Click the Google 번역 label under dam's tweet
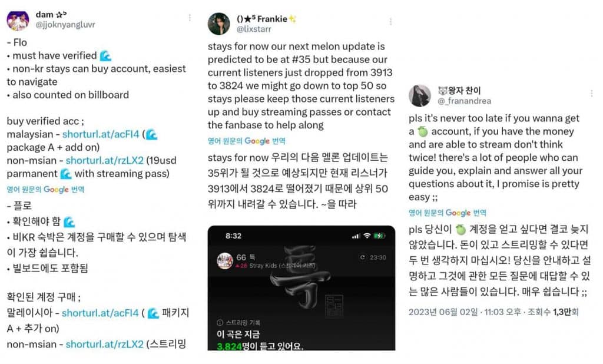 click(x=45, y=189)
